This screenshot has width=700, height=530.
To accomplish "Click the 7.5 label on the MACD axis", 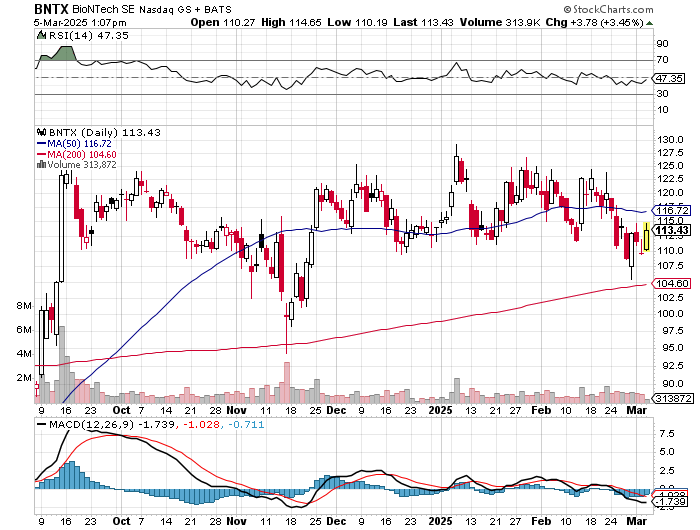I will pyautogui.click(x=667, y=434).
